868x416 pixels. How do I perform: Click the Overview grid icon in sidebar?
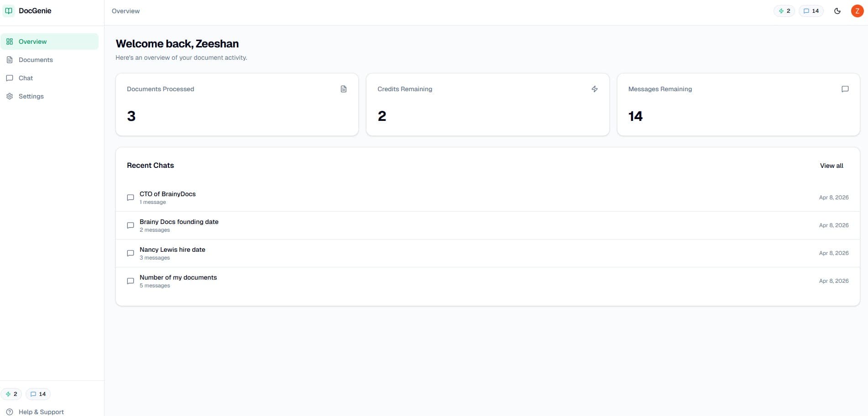tap(10, 42)
